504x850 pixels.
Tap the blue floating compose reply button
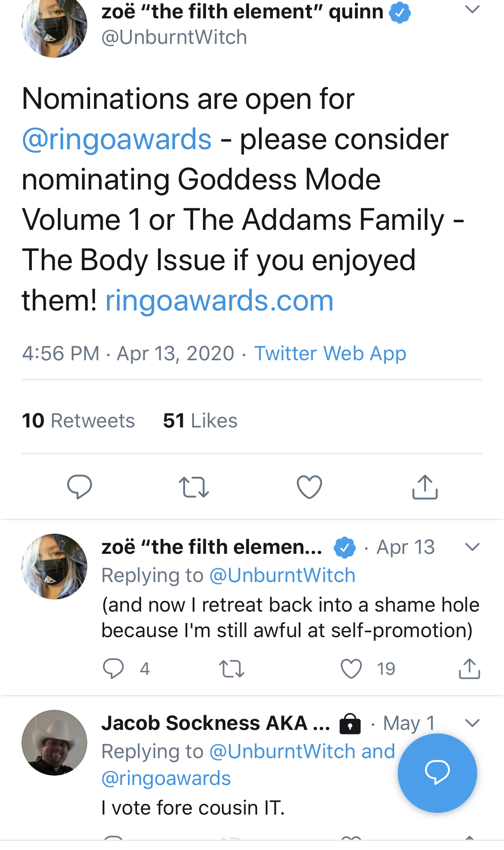(437, 773)
